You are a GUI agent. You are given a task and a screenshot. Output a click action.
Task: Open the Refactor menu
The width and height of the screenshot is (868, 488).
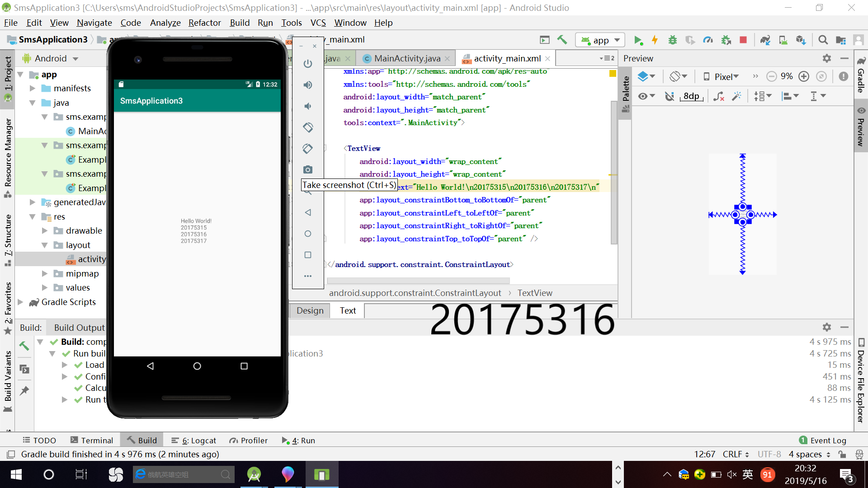click(x=204, y=23)
